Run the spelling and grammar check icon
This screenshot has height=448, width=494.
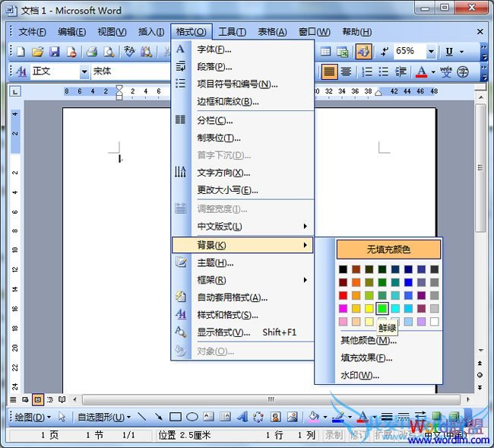pos(129,52)
